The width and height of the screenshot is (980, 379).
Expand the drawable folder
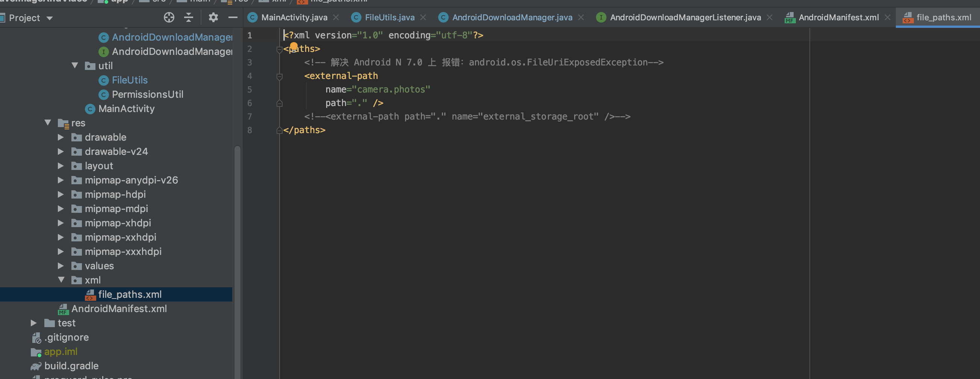click(61, 137)
